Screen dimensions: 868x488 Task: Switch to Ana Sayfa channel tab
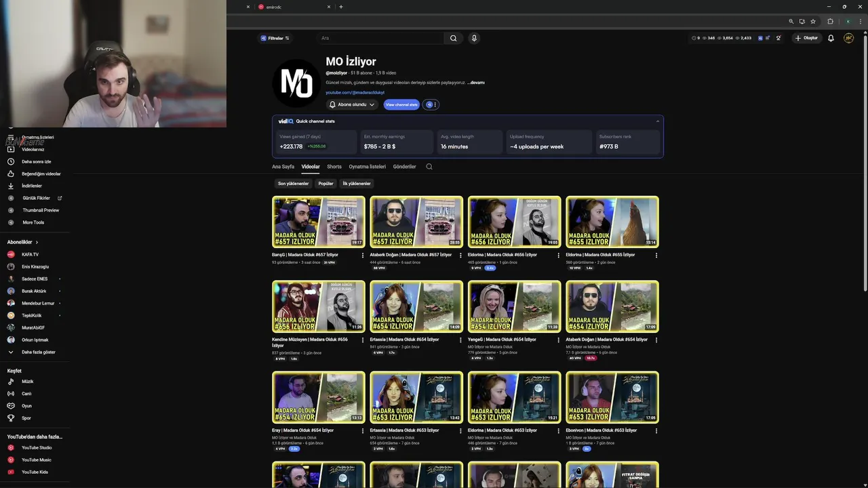[283, 167]
